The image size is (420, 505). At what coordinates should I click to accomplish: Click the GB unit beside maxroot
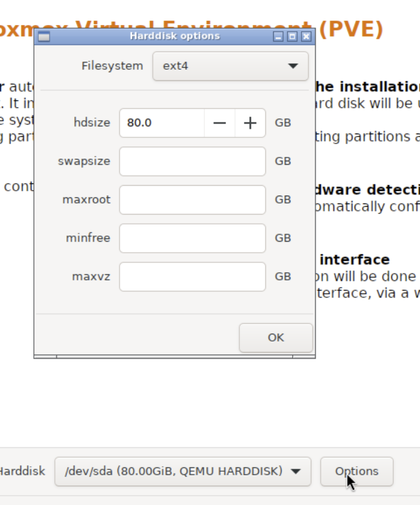(x=283, y=200)
